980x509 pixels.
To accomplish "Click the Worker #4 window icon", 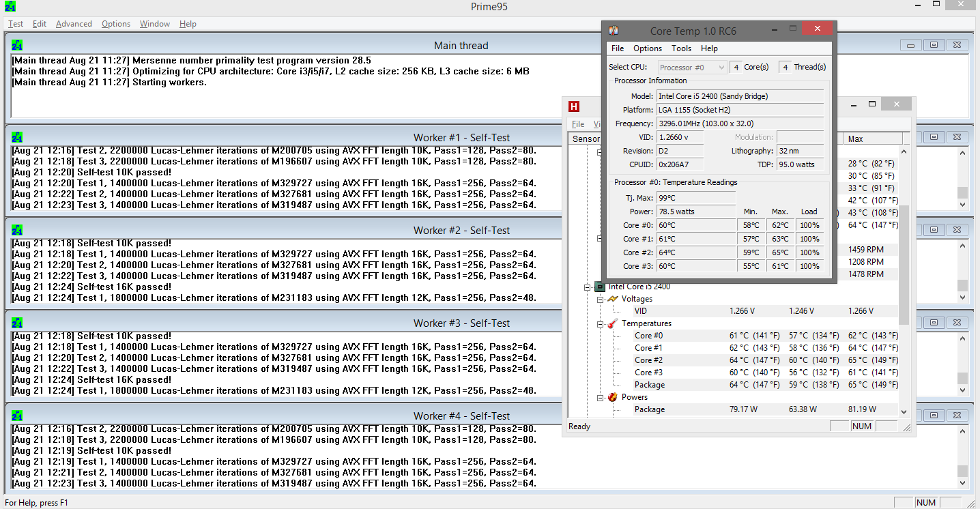I will (17, 416).
